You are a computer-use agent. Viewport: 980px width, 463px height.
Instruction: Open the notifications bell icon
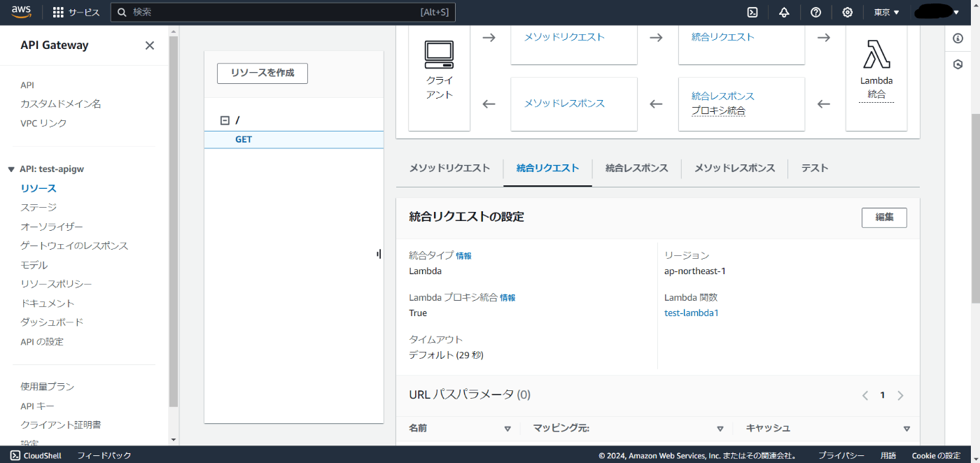(x=784, y=13)
